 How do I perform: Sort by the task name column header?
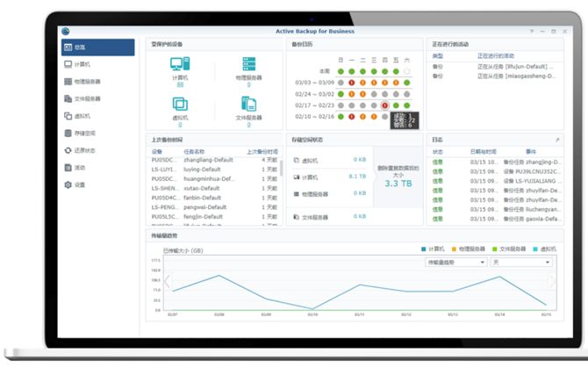tap(194, 152)
